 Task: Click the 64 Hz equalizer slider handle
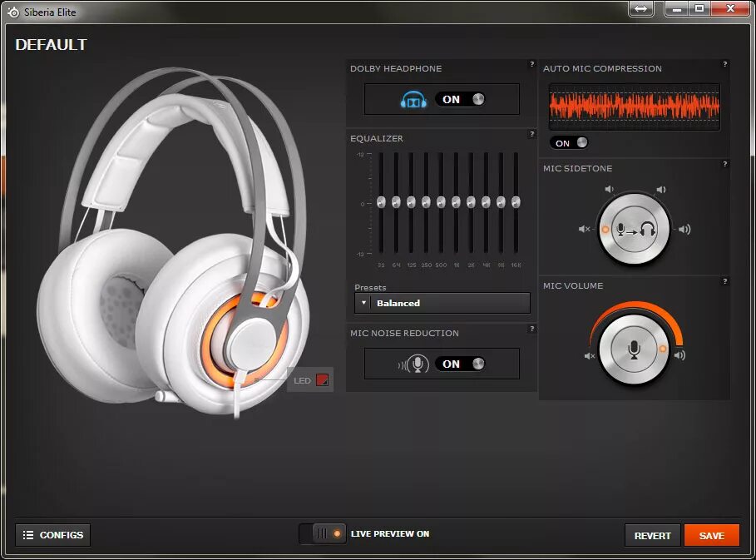[x=396, y=202]
